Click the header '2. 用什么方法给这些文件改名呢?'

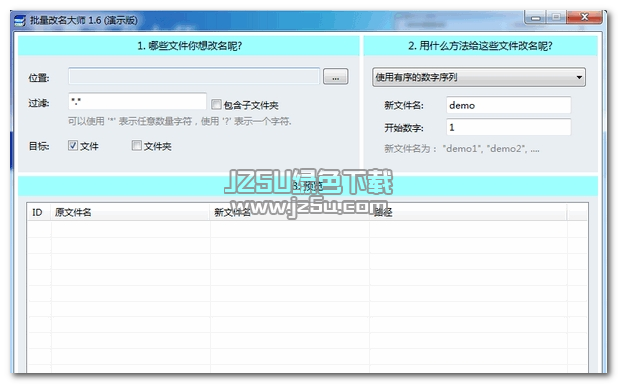pos(480,46)
